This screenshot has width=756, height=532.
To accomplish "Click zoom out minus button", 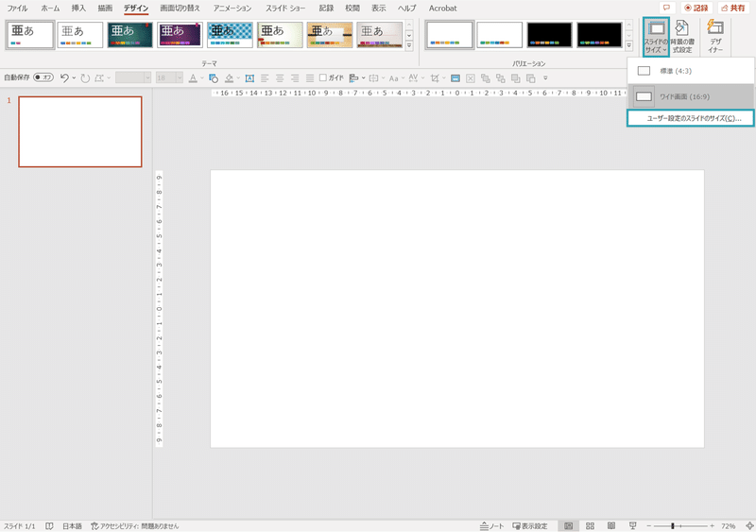I will 649,525.
